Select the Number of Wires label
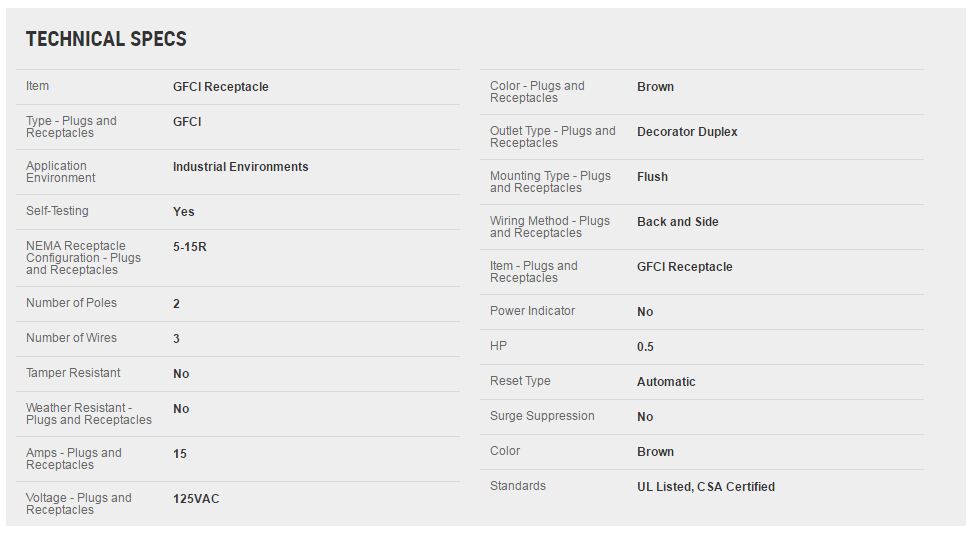The height and width of the screenshot is (536, 972). point(71,338)
